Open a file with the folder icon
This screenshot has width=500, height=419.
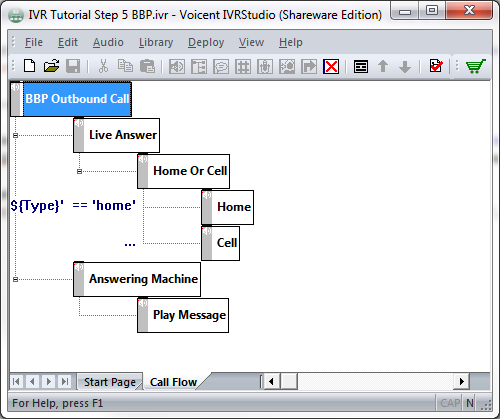tap(51, 66)
